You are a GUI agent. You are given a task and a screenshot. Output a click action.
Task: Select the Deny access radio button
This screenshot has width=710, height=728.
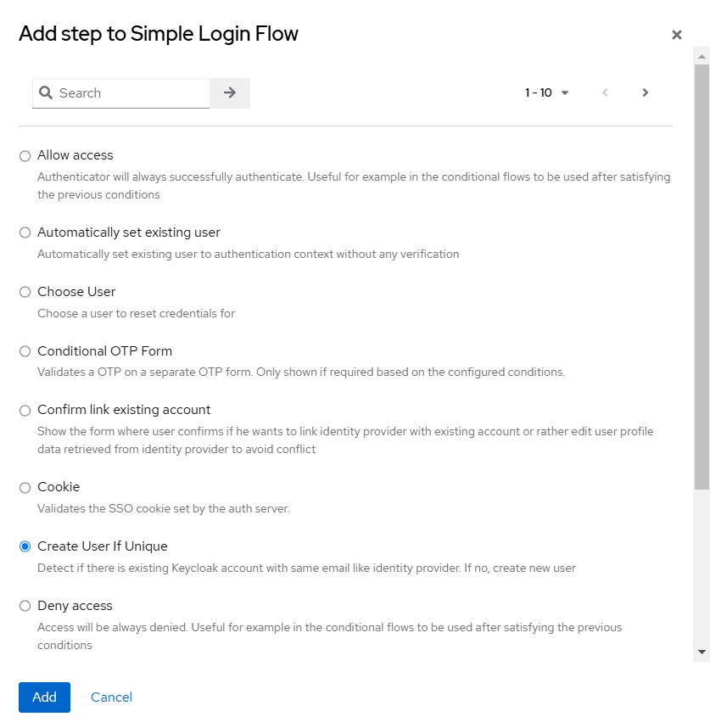point(25,606)
